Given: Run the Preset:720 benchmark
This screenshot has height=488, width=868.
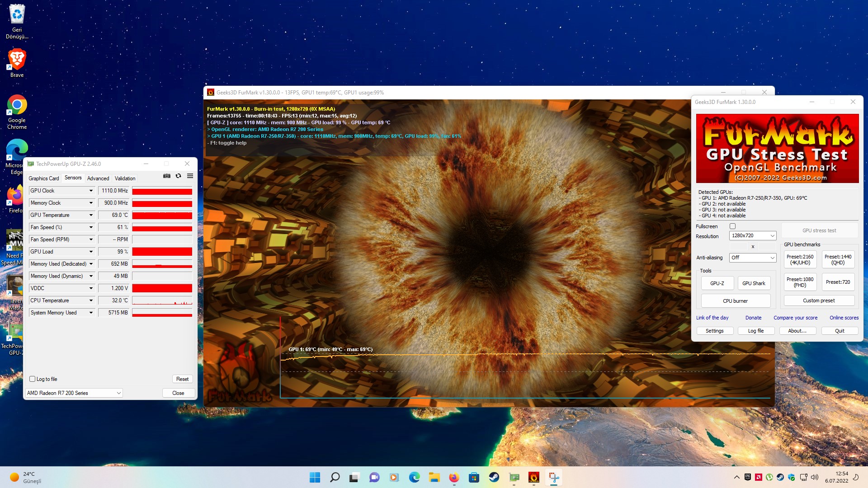Looking at the screenshot, I should tap(838, 282).
